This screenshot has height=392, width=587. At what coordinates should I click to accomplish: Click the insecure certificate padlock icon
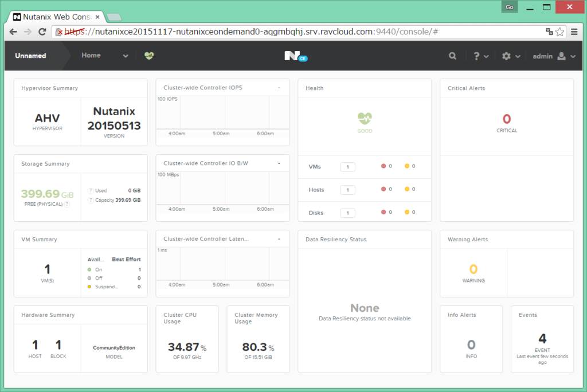click(x=59, y=32)
